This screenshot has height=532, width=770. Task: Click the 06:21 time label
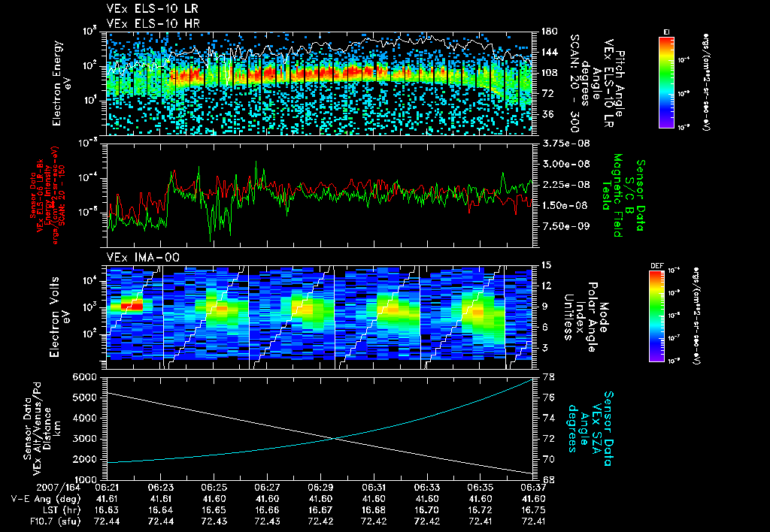(107, 488)
